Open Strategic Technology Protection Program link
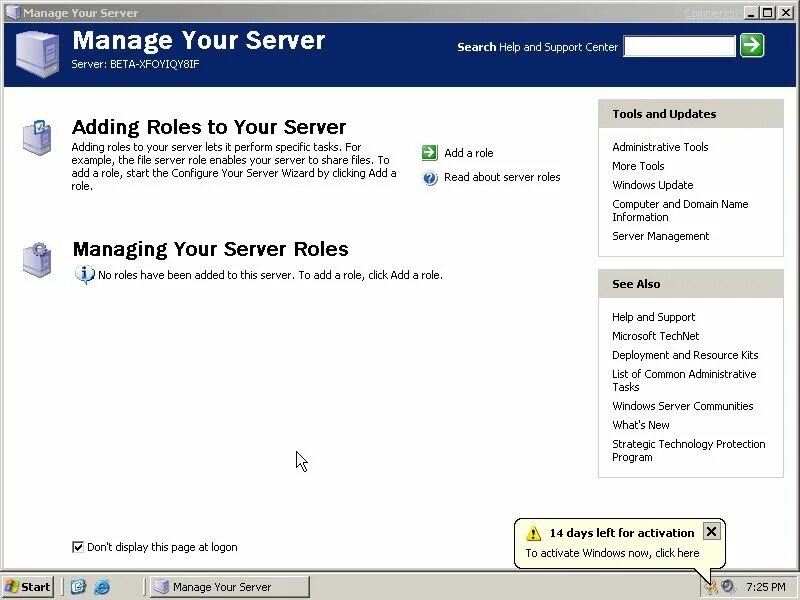Image resolution: width=800 pixels, height=600 pixels. click(x=689, y=450)
